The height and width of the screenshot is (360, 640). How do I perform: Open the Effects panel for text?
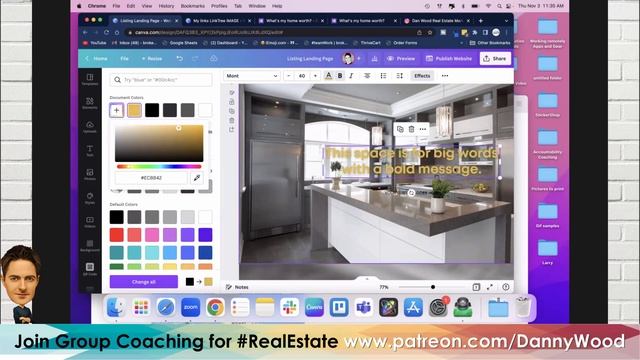pos(422,76)
